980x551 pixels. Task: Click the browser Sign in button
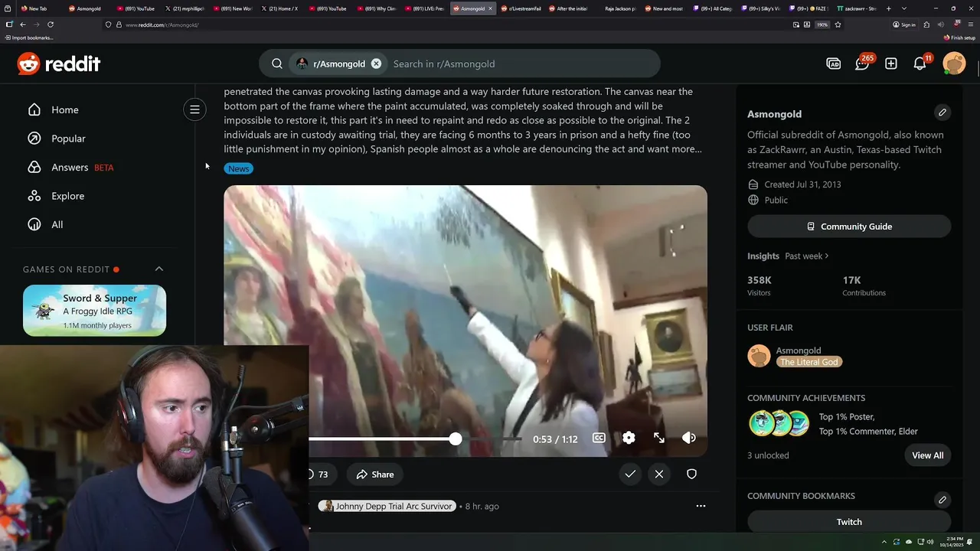(904, 24)
